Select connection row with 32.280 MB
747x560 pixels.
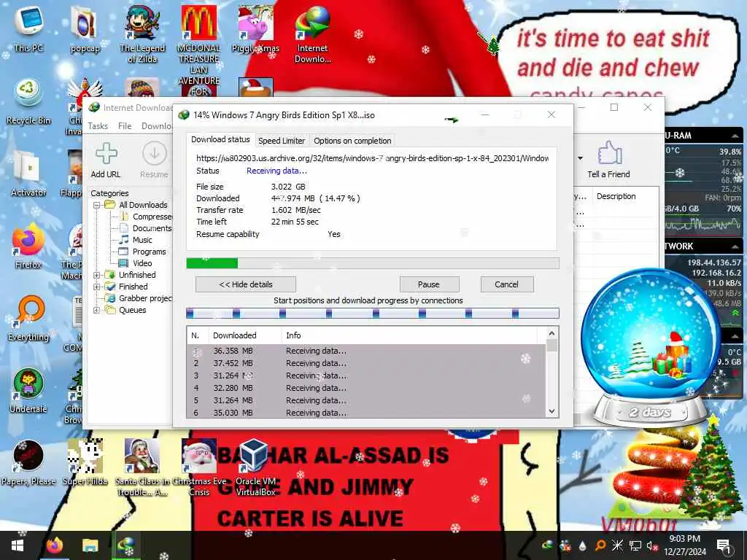(366, 388)
